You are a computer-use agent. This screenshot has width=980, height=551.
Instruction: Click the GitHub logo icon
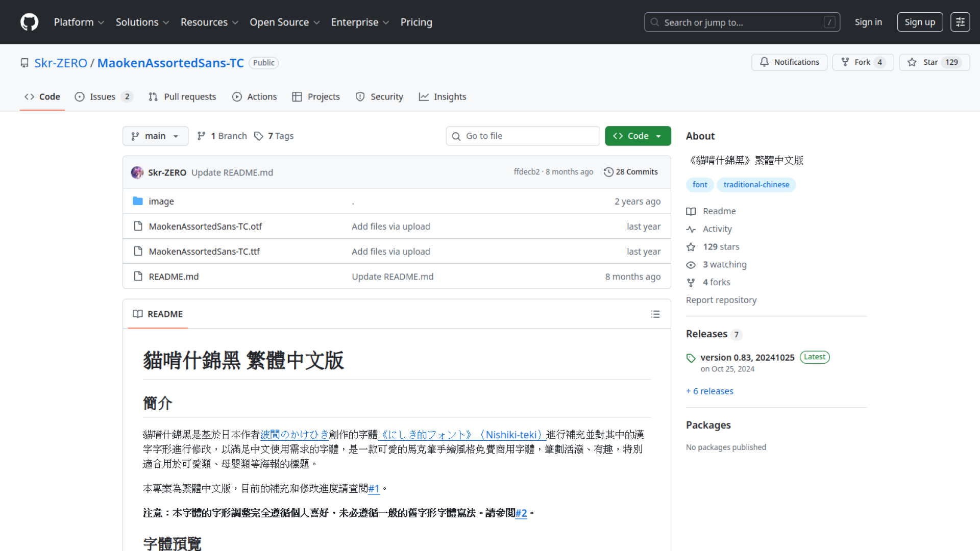point(29,22)
